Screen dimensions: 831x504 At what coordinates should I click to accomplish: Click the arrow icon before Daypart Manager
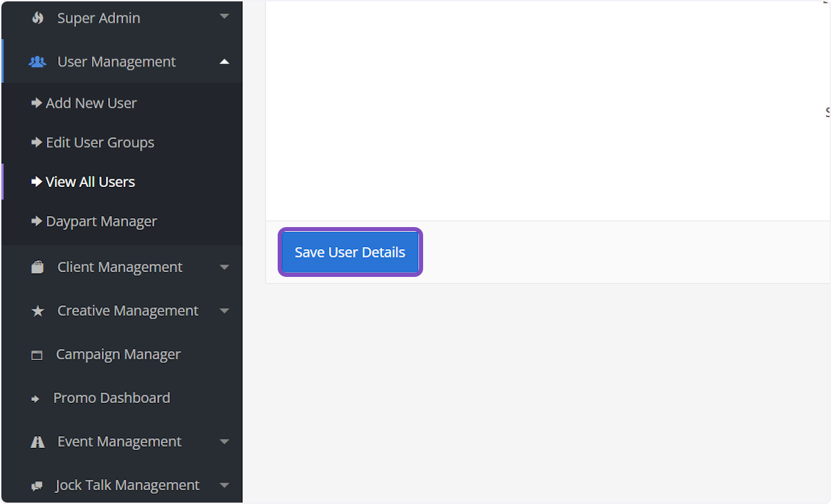coord(36,221)
